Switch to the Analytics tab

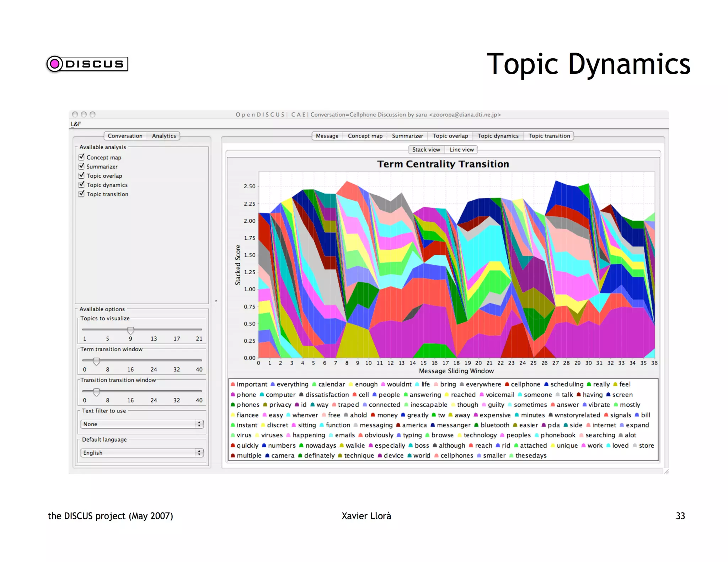pos(164,136)
